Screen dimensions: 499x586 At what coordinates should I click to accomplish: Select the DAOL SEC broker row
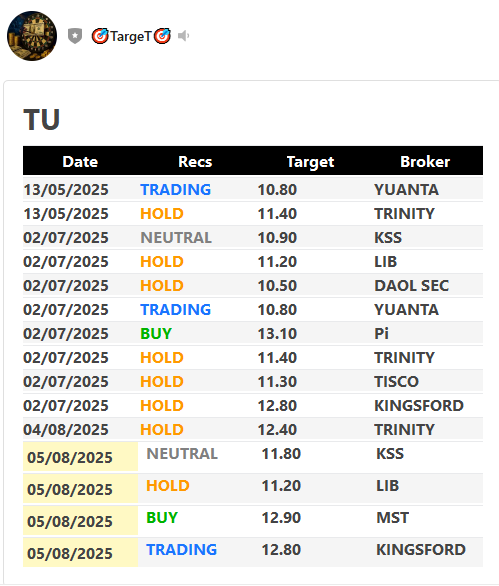pos(253,286)
